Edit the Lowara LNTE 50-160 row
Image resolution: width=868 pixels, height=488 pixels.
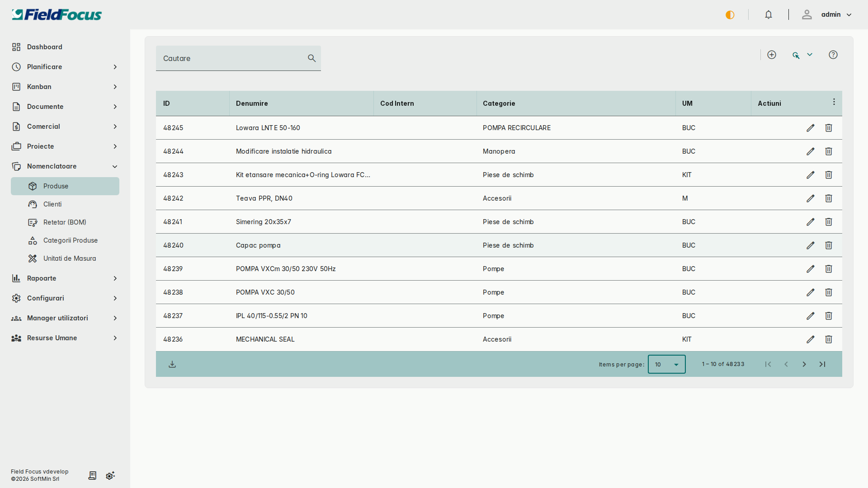point(810,128)
